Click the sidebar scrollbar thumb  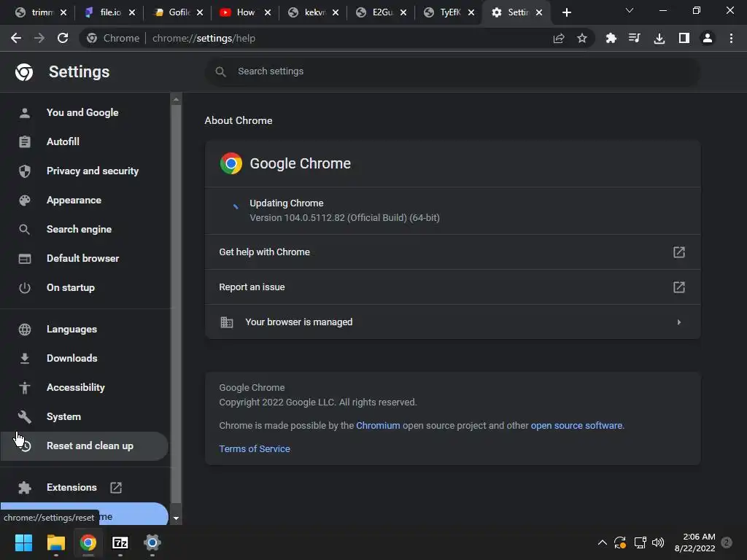(x=176, y=304)
